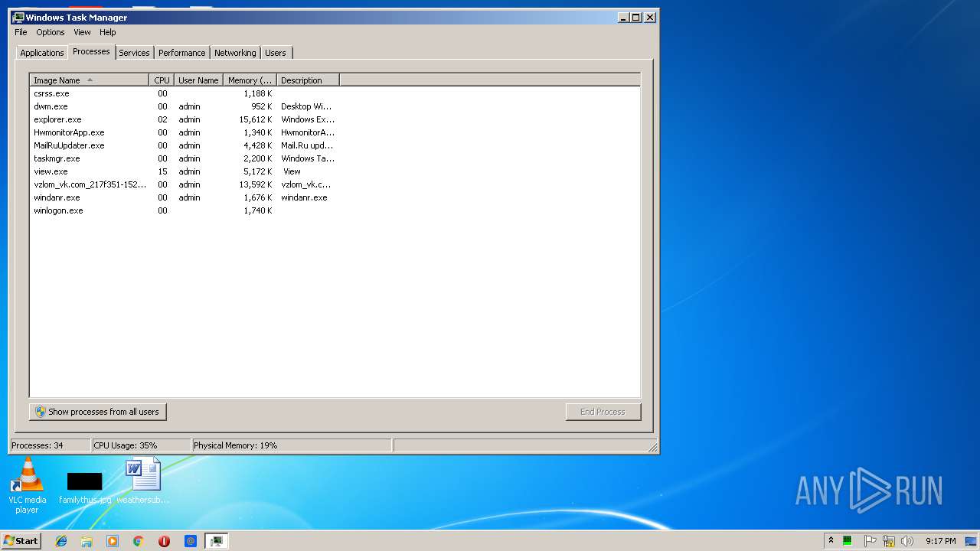Screen dimensions: 980x551
Task: Click the Mail.Ru upd... description cell
Action: (307, 145)
